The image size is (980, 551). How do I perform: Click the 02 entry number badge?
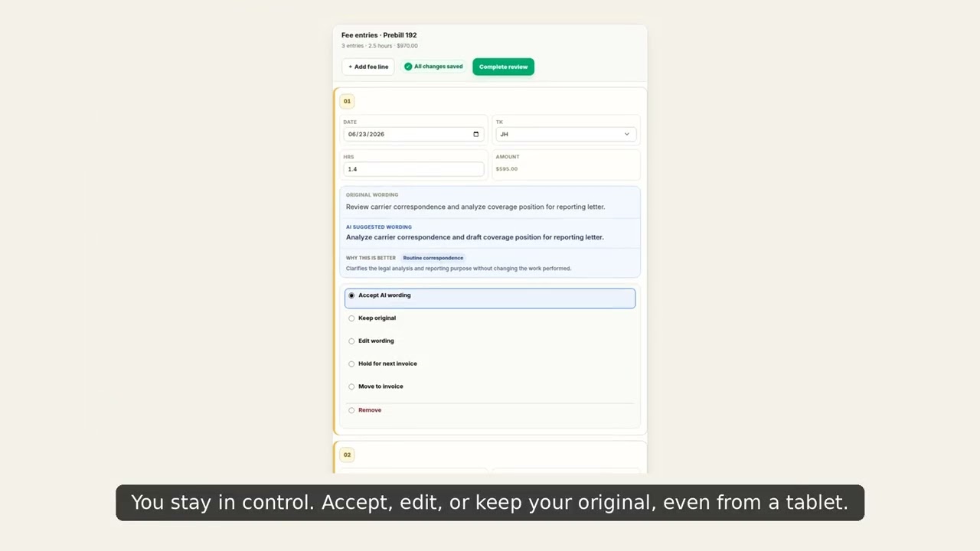pyautogui.click(x=347, y=455)
